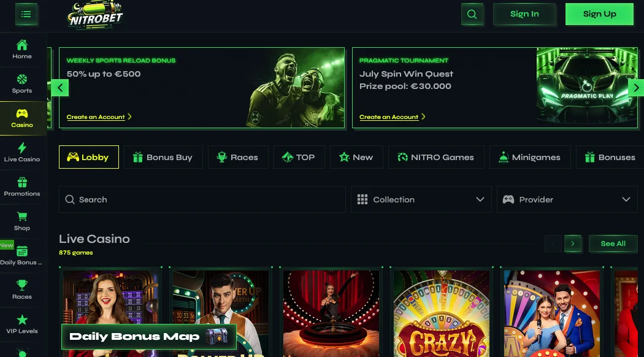
Task: Click the 875 games count text
Action: (76, 253)
